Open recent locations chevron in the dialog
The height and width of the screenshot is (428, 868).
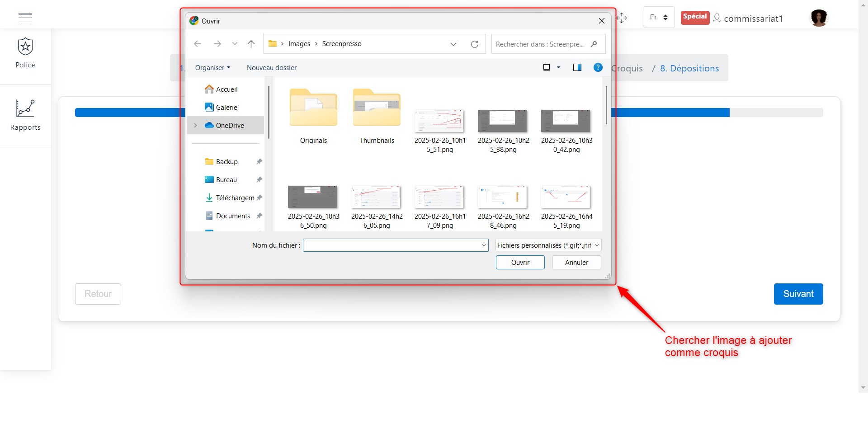(235, 44)
